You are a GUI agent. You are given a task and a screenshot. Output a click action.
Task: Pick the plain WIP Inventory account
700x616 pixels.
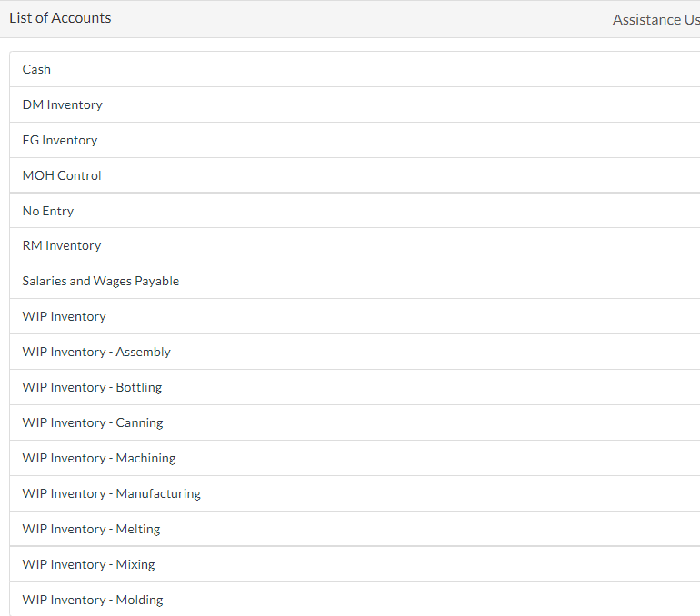point(355,316)
